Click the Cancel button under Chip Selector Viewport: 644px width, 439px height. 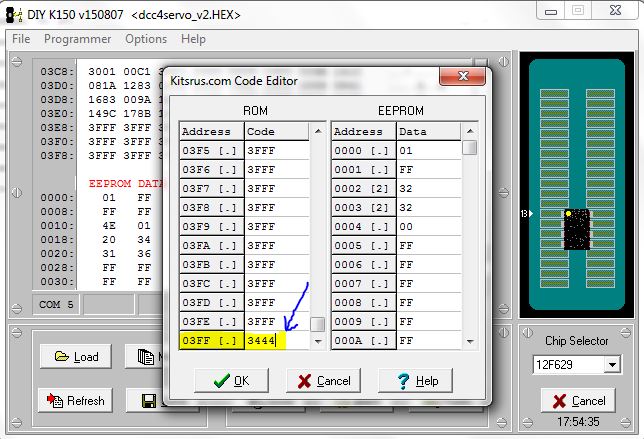point(578,401)
